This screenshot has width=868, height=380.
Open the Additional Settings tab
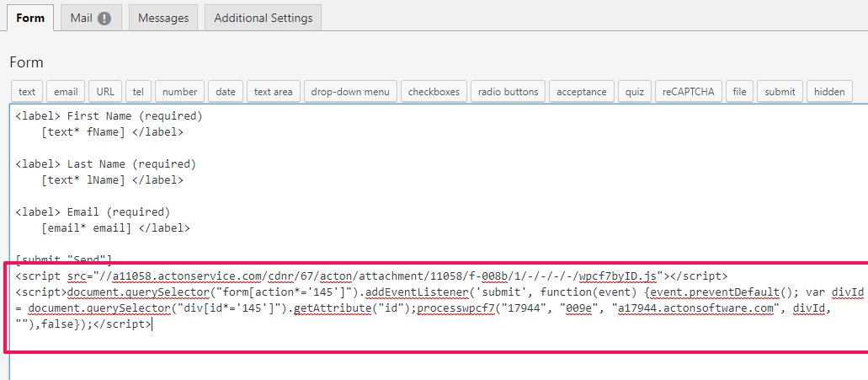click(x=263, y=18)
